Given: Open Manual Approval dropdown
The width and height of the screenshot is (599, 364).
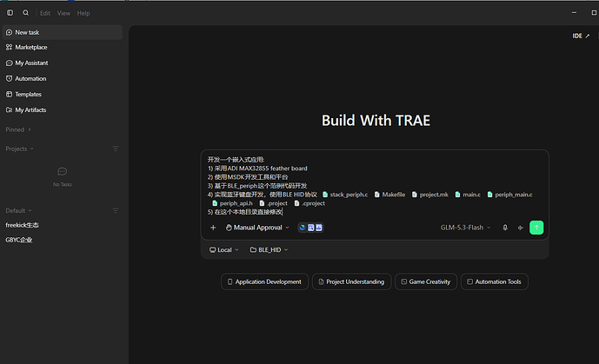Looking at the screenshot, I should (x=257, y=228).
